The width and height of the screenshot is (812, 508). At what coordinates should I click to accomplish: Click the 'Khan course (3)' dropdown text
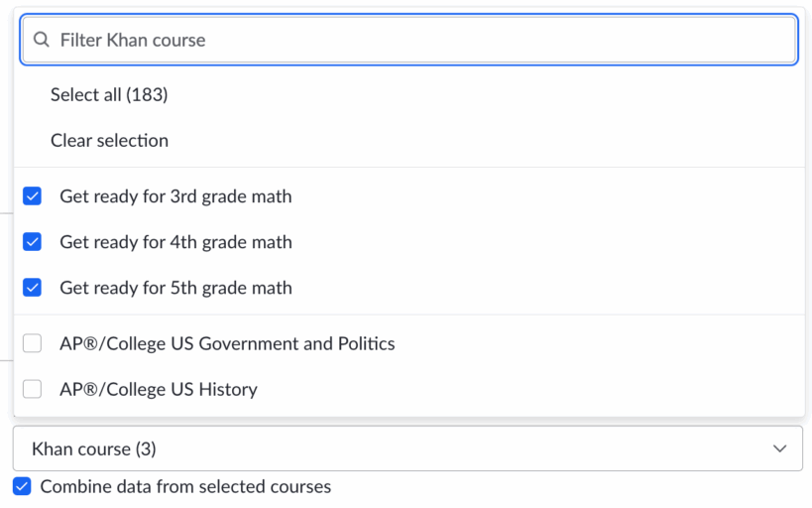(x=94, y=448)
